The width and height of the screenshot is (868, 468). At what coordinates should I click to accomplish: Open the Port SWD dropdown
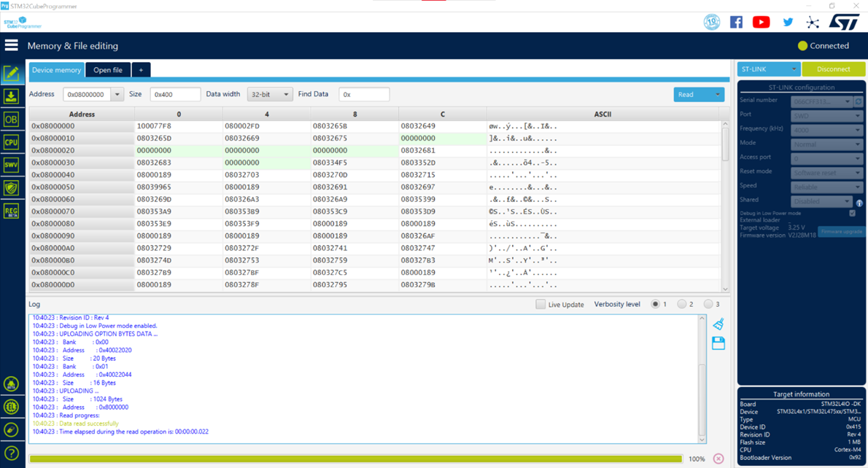tap(826, 116)
